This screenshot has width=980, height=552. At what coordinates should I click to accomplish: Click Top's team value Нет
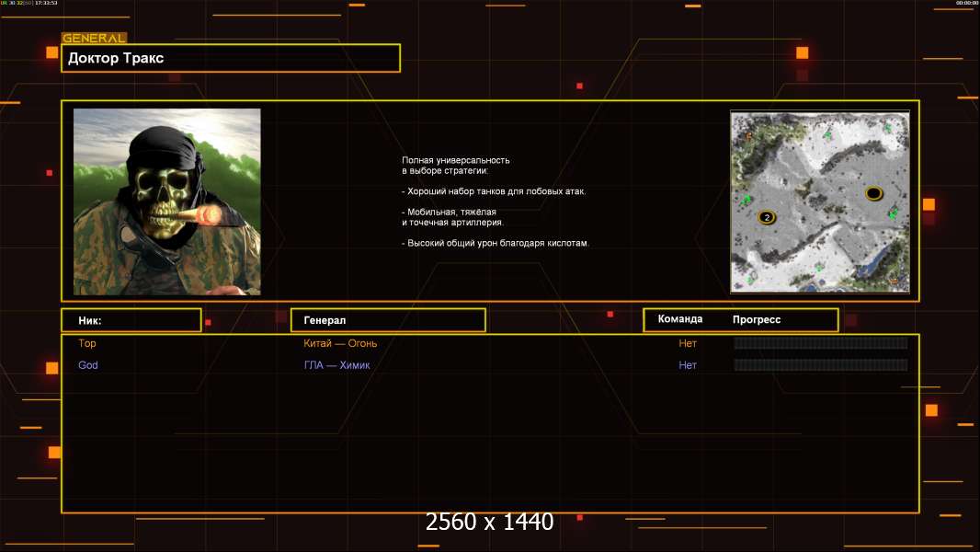688,343
